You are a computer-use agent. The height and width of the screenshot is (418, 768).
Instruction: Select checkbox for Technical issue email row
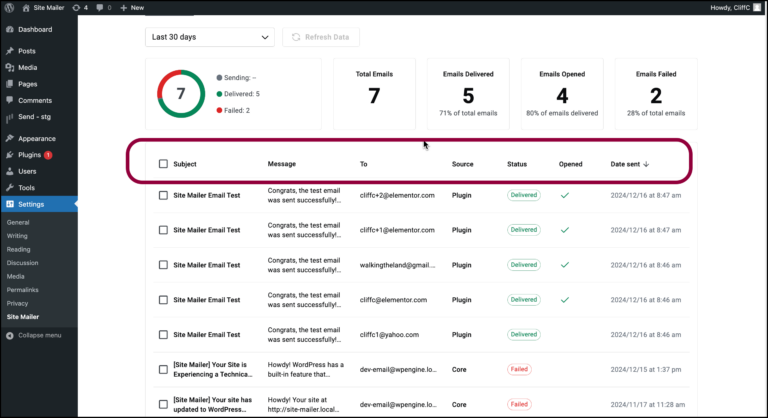pyautogui.click(x=163, y=369)
